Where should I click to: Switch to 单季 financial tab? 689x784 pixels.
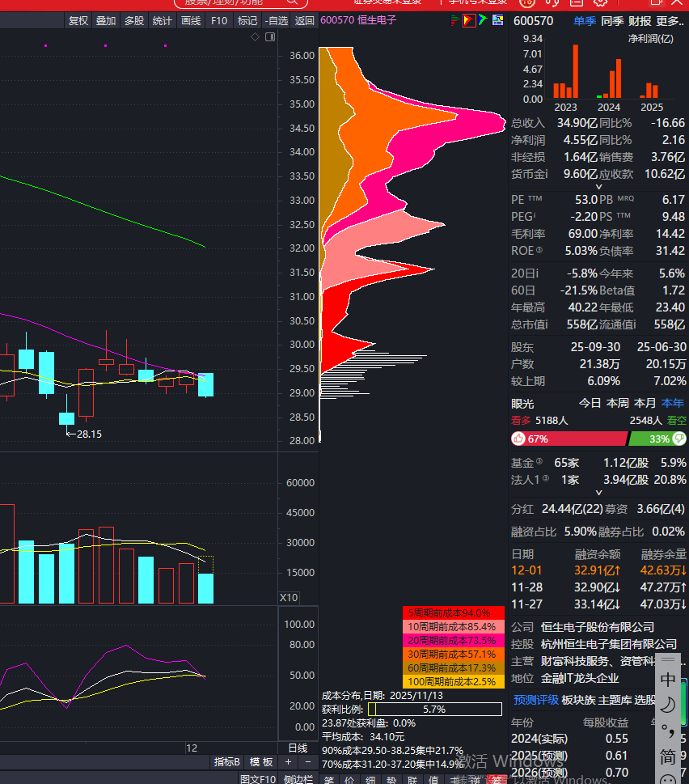coord(585,21)
